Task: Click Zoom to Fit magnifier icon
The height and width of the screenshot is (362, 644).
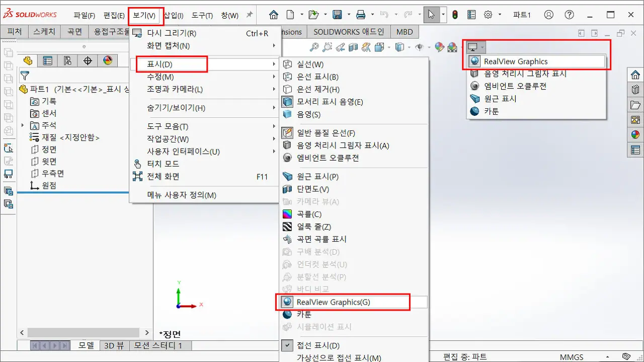Action: click(314, 47)
